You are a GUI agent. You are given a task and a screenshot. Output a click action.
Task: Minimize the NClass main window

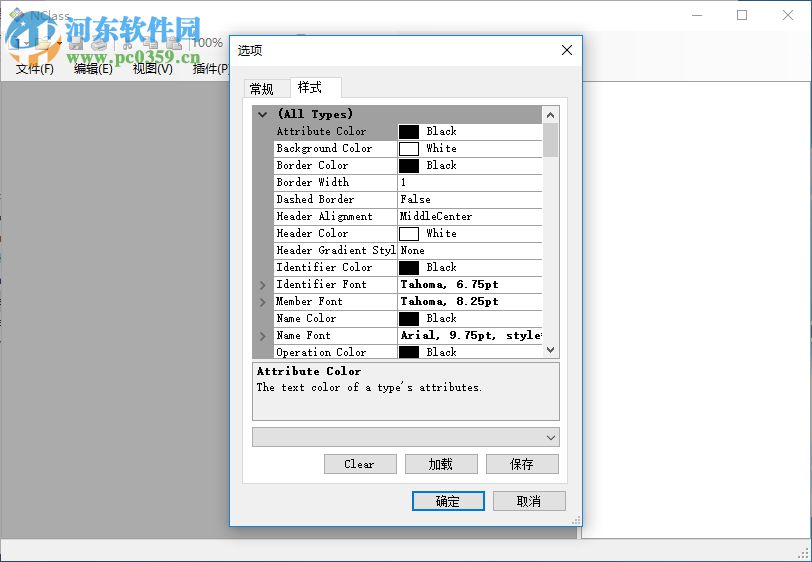click(x=697, y=15)
